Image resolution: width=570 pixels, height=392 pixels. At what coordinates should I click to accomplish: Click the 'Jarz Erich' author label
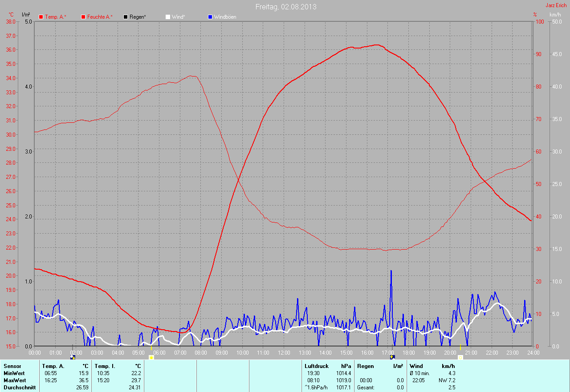tap(556, 5)
